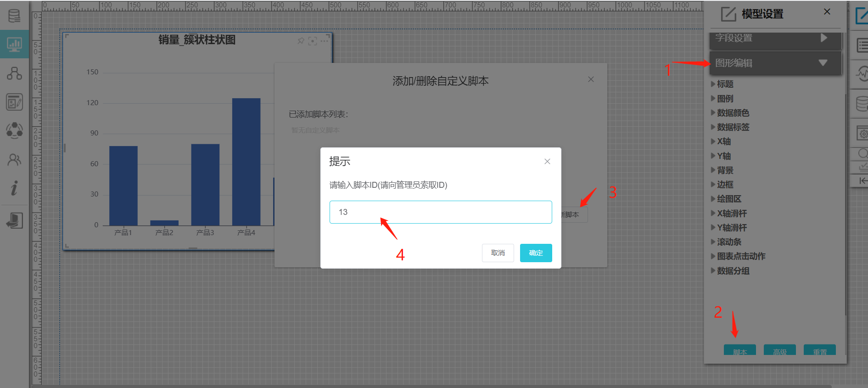868x388 pixels.
Task: Expand the 图表点击动作 option
Action: tap(741, 256)
